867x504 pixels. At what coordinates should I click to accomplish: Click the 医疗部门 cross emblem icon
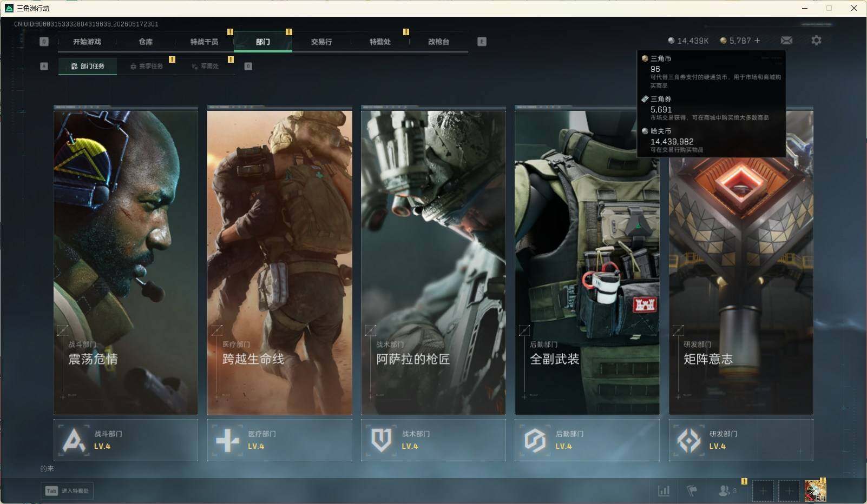[228, 440]
